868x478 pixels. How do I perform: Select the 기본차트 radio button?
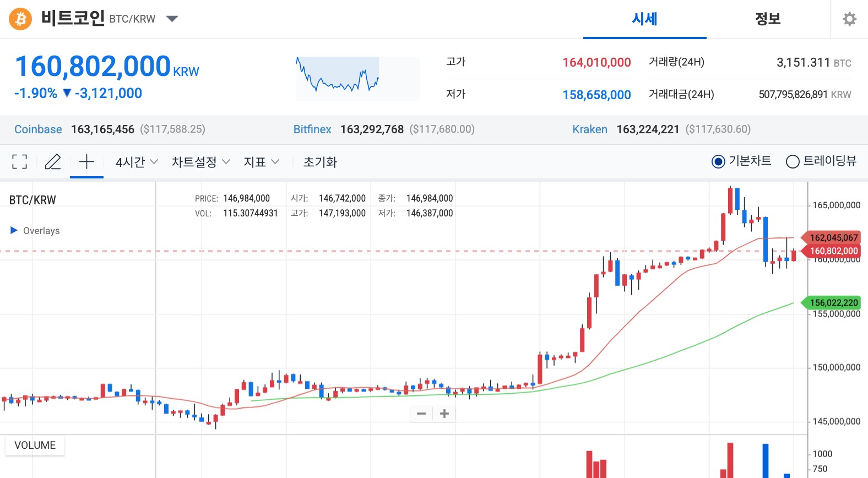tap(718, 161)
